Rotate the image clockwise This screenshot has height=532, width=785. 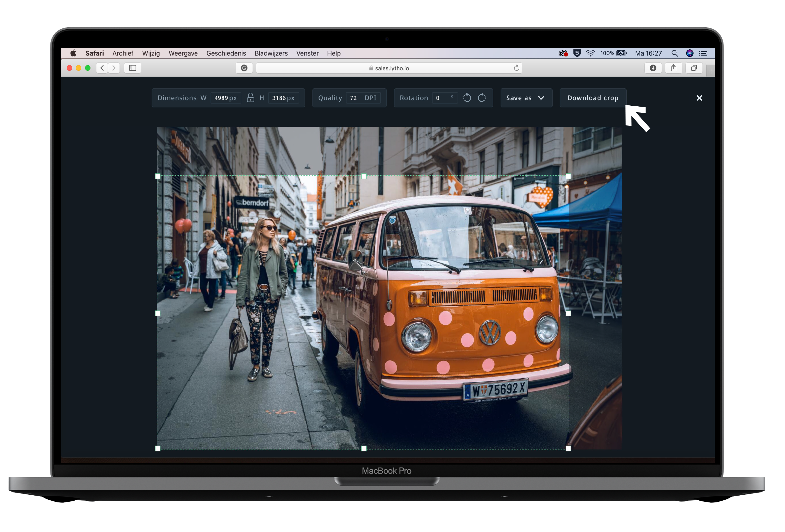[x=482, y=98]
